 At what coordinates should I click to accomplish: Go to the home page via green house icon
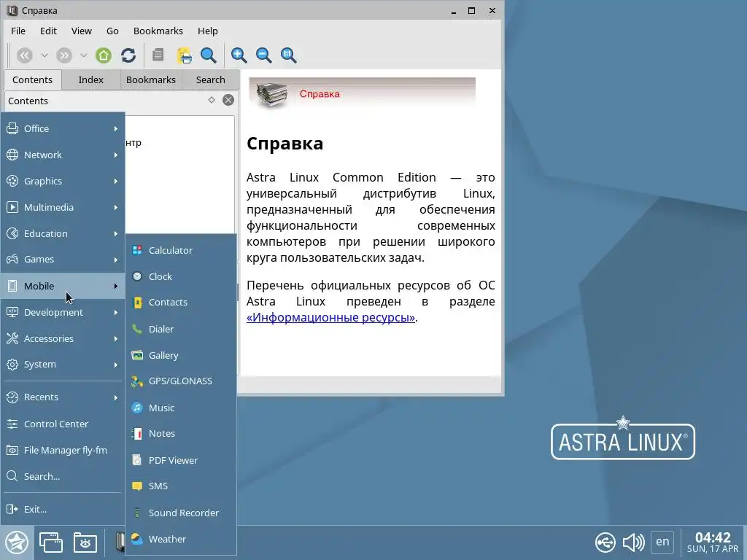point(104,55)
